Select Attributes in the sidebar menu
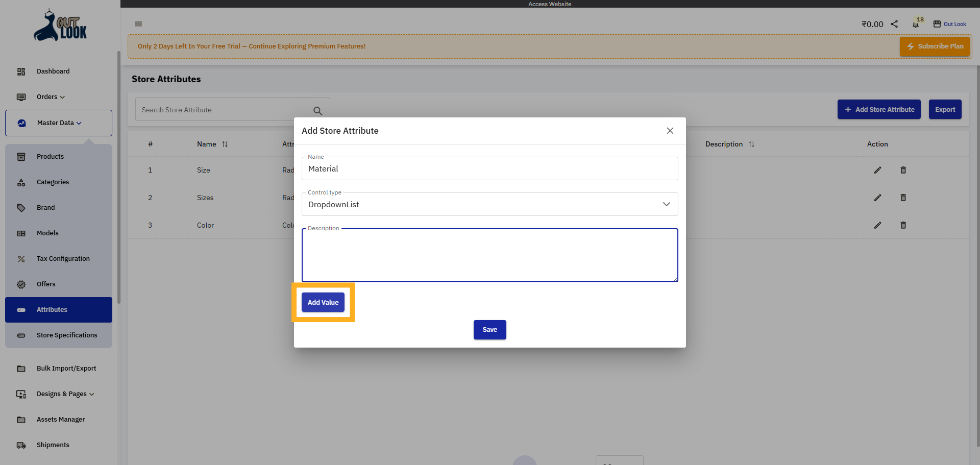Viewport: 980px width, 465px height. (52, 309)
